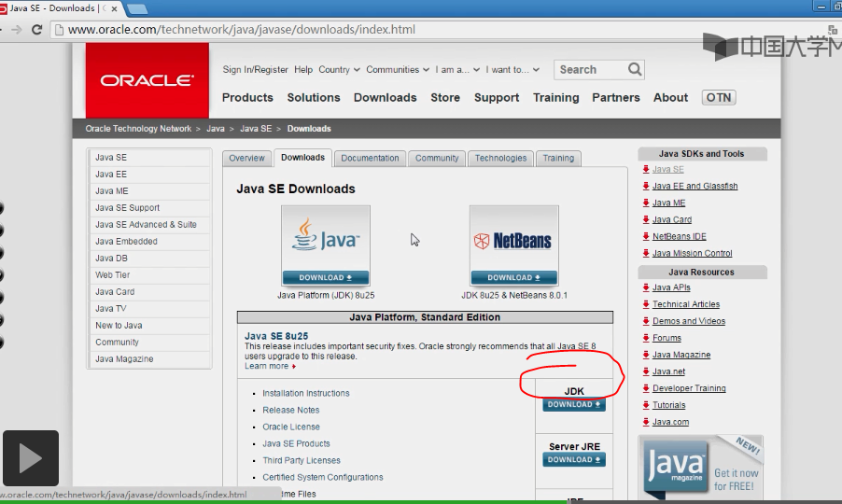This screenshot has width=842, height=504.
Task: Click Oracle Technology Network breadcrumb
Action: click(x=138, y=129)
